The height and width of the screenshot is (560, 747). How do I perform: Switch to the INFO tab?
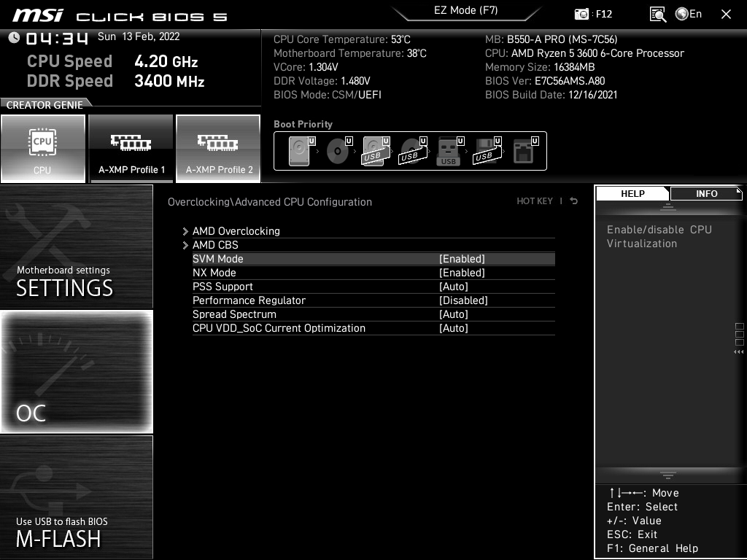705,193
